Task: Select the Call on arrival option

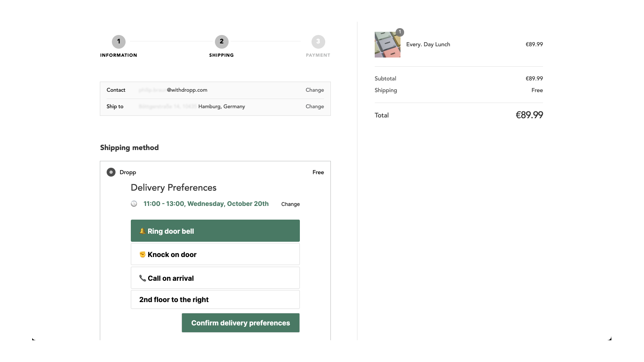Action: [215, 278]
